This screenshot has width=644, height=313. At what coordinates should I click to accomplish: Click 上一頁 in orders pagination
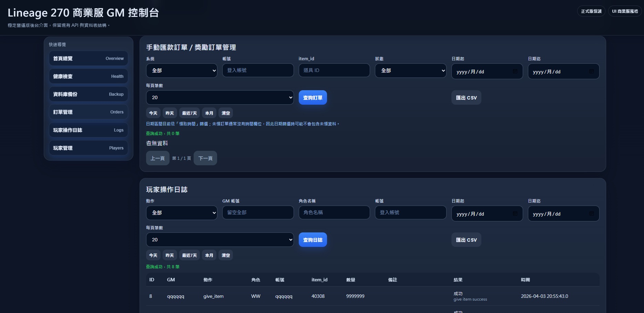pos(158,158)
